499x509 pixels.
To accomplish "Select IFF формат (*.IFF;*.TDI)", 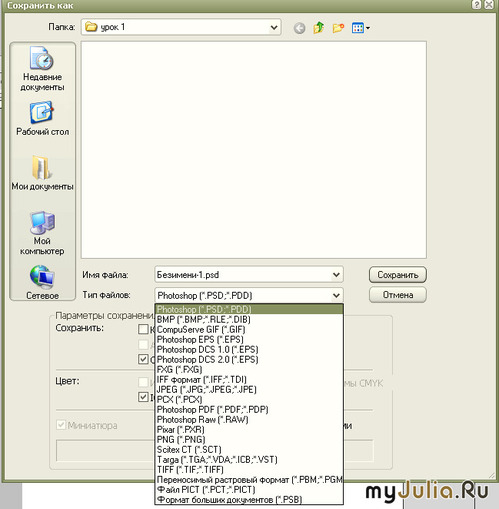I will click(249, 379).
